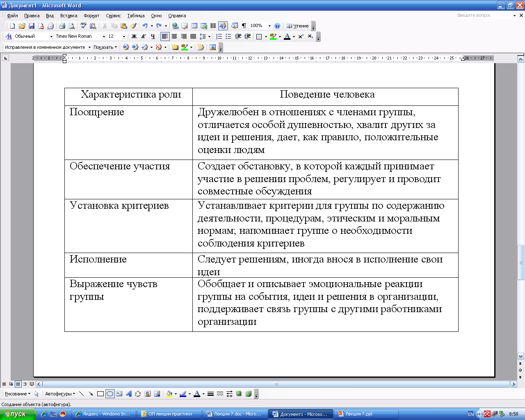The height and width of the screenshot is (420, 525).
Task: Open the Формат menu
Action: [91, 16]
